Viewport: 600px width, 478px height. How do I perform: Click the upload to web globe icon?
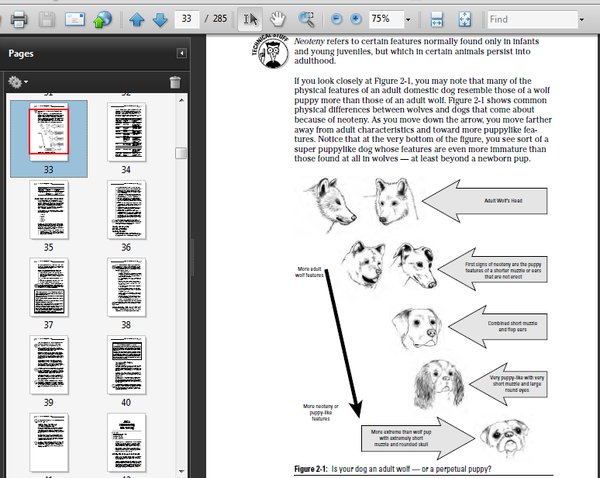[103, 19]
